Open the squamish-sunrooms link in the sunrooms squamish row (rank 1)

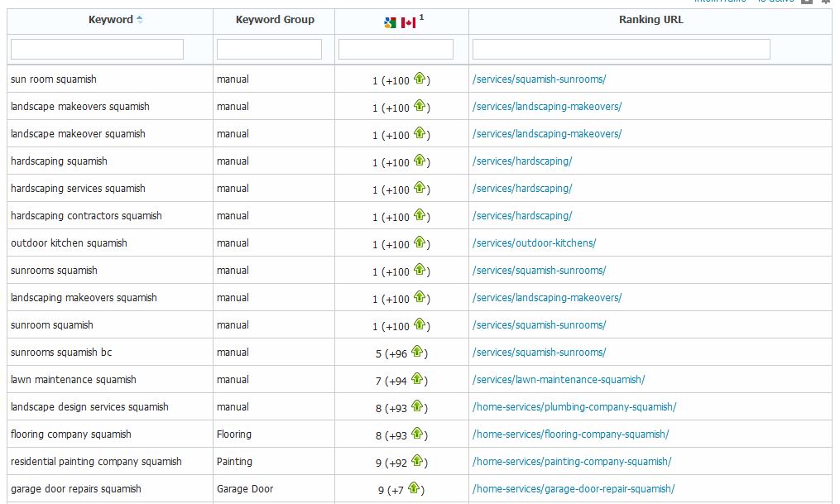coord(539,271)
